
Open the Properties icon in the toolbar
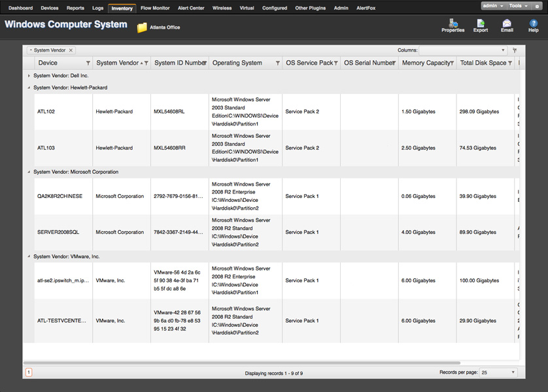453,25
